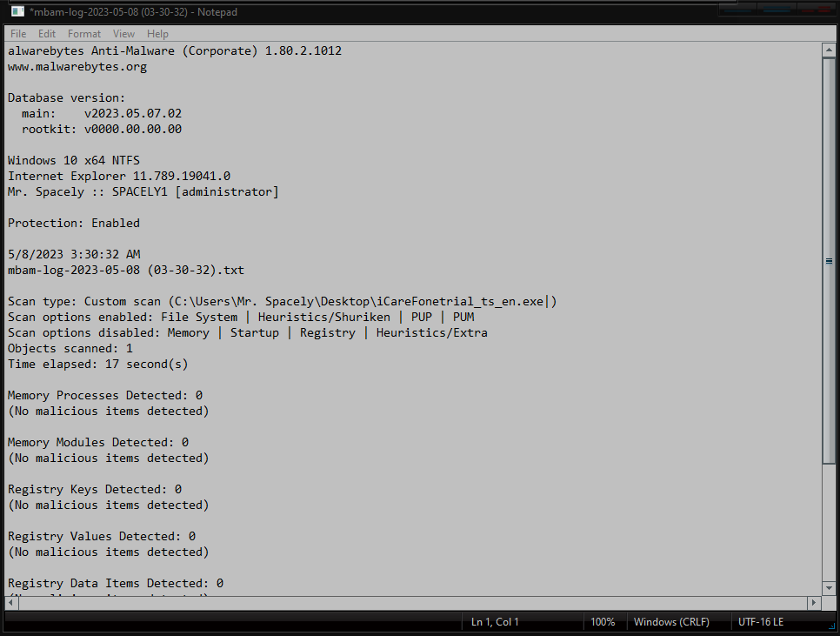Click the vertical scrollbar thumb
840x636 pixels.
click(x=829, y=261)
